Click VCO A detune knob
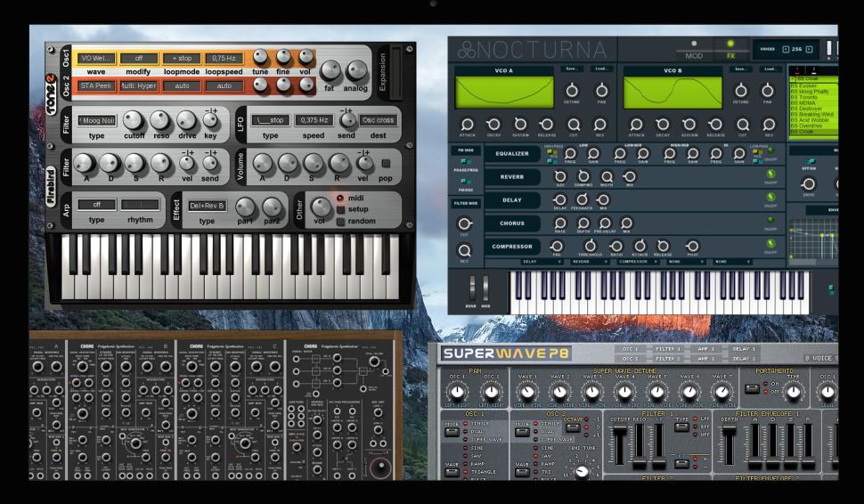This screenshot has width=864, height=504. pos(572,90)
